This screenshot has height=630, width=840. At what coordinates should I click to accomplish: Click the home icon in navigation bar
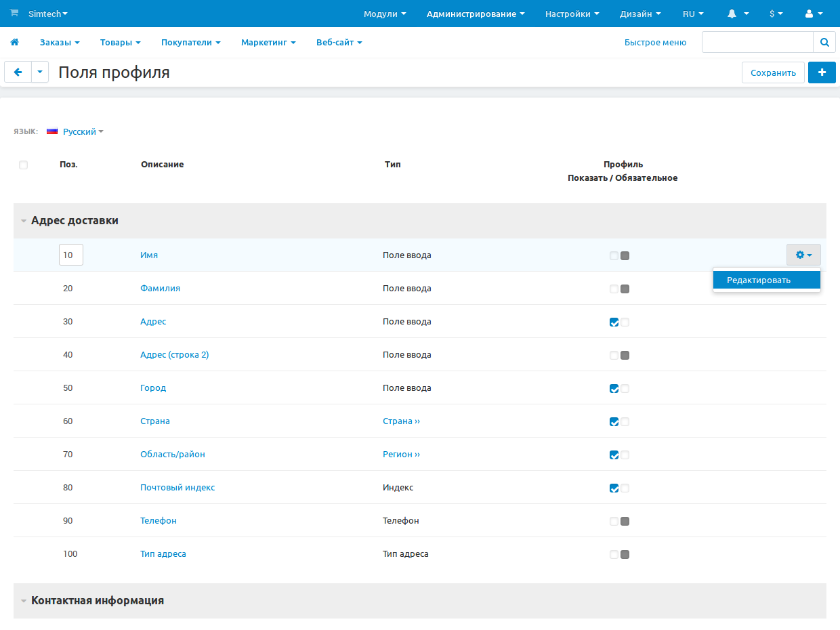pyautogui.click(x=14, y=42)
